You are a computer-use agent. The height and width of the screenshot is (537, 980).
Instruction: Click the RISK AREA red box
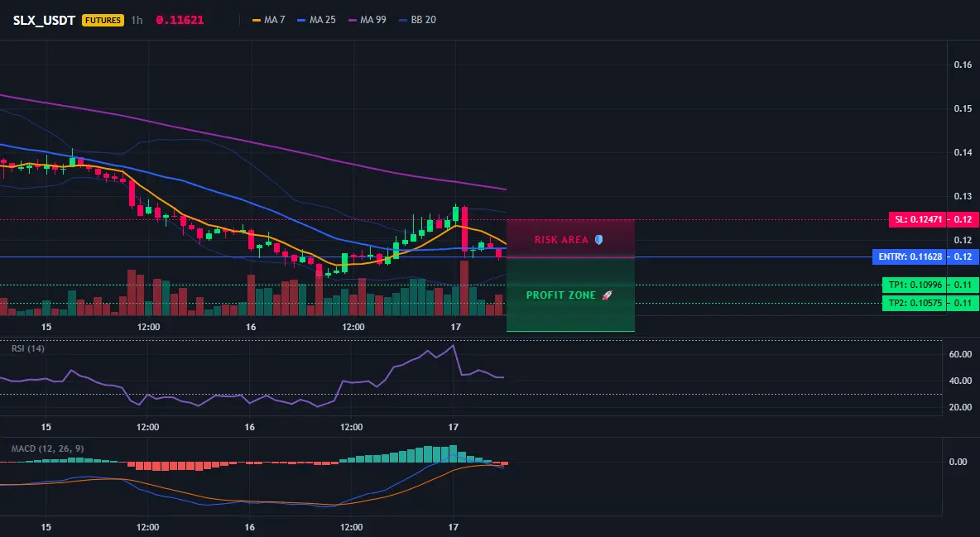pos(570,238)
